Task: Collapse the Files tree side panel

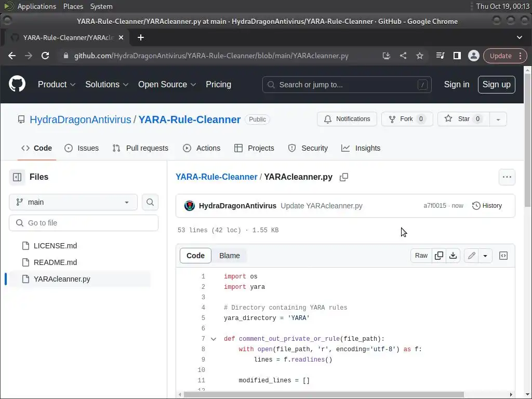Action: 17,177
